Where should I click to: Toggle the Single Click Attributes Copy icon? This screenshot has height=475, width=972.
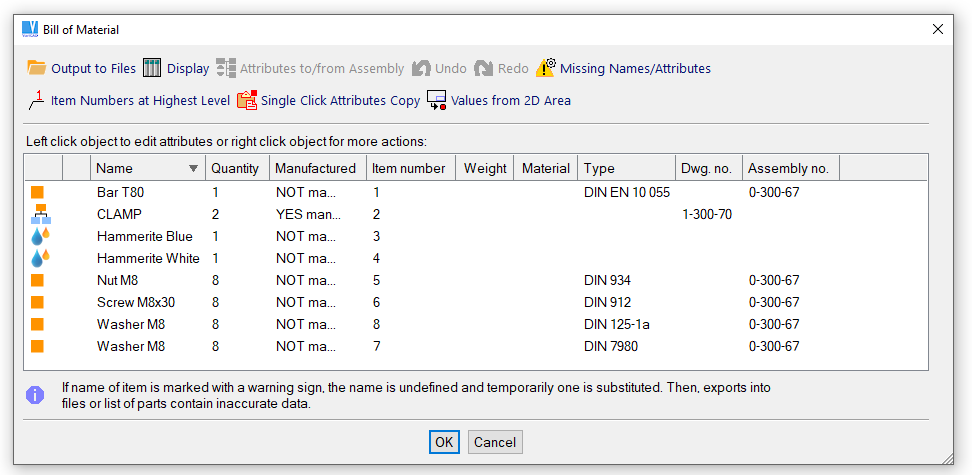tap(247, 100)
